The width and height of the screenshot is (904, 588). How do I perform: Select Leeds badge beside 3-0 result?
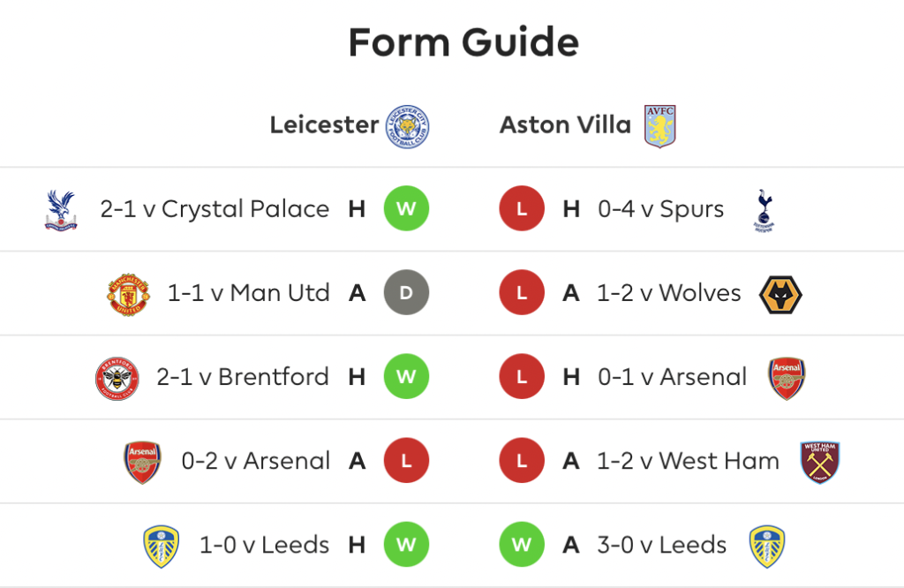pyautogui.click(x=767, y=547)
